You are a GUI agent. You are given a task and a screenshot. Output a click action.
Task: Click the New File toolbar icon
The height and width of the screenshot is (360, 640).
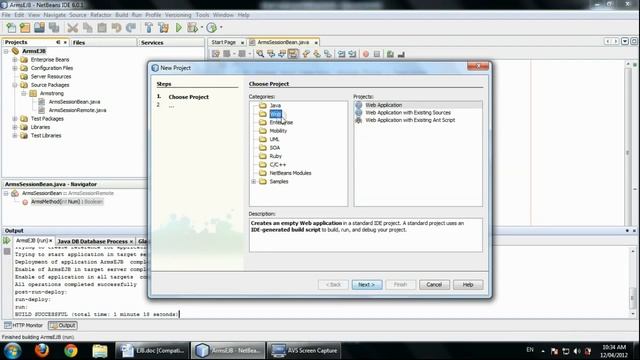pyautogui.click(x=11, y=28)
